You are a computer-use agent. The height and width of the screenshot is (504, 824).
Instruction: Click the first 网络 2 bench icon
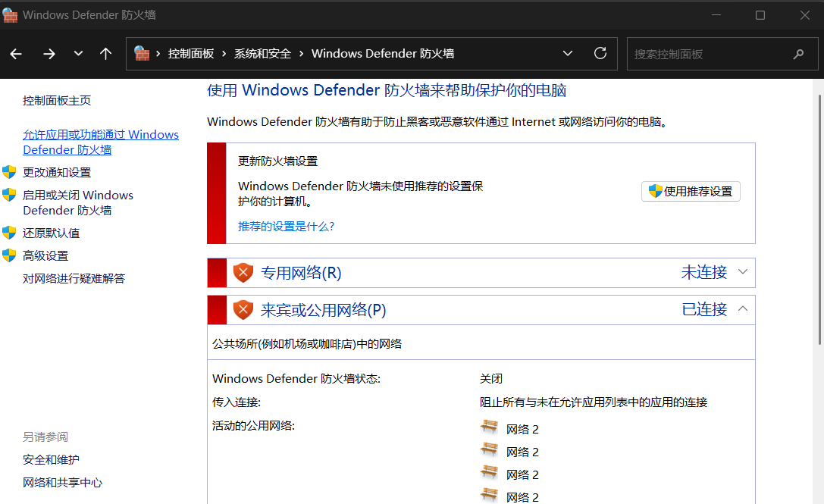point(489,427)
